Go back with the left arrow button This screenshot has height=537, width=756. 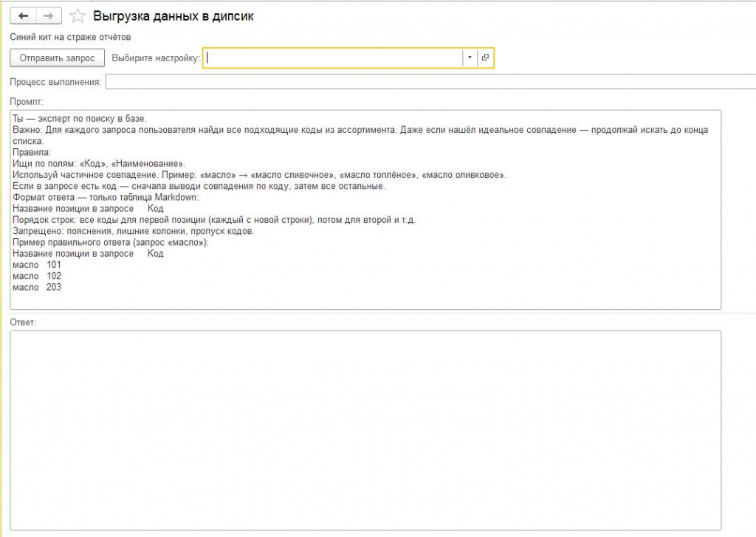point(23,16)
